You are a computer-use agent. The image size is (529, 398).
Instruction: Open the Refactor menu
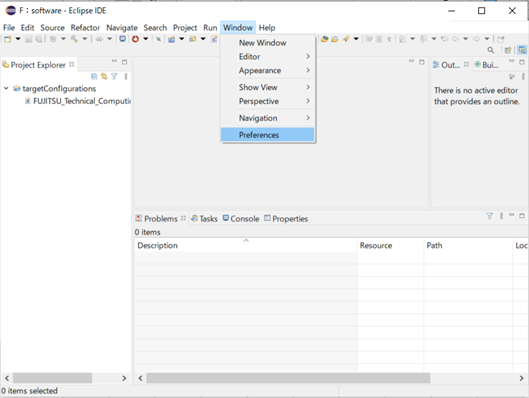pyautogui.click(x=85, y=28)
